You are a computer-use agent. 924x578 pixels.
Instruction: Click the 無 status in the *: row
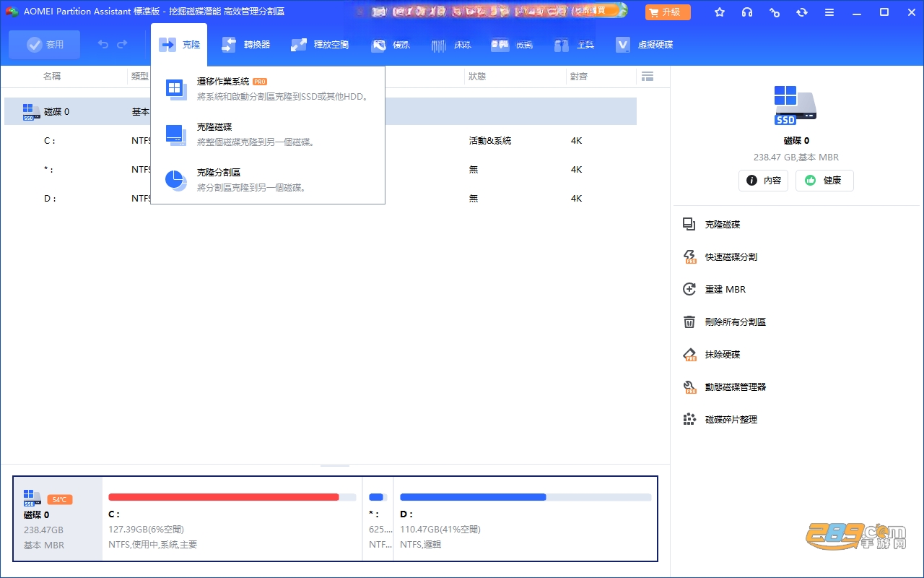point(474,170)
